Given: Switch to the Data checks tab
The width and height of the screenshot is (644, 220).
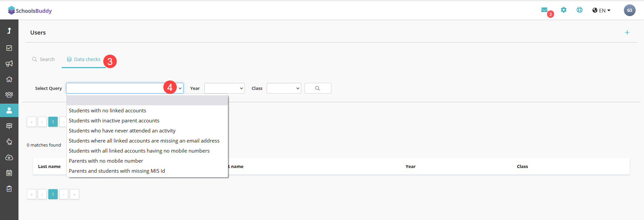Looking at the screenshot, I should click(x=84, y=59).
